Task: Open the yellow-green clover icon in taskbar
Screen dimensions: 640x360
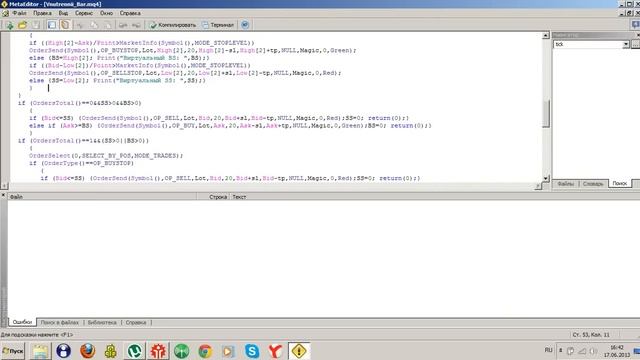Action: [111, 351]
